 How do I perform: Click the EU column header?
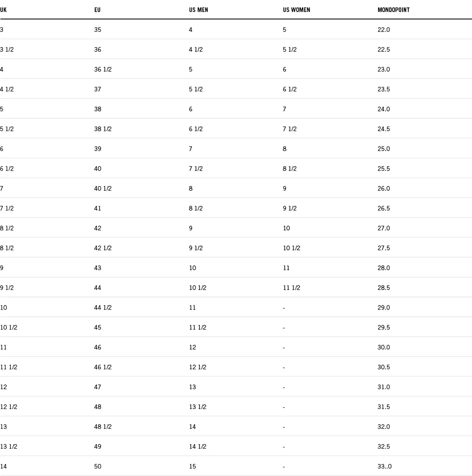97,10
